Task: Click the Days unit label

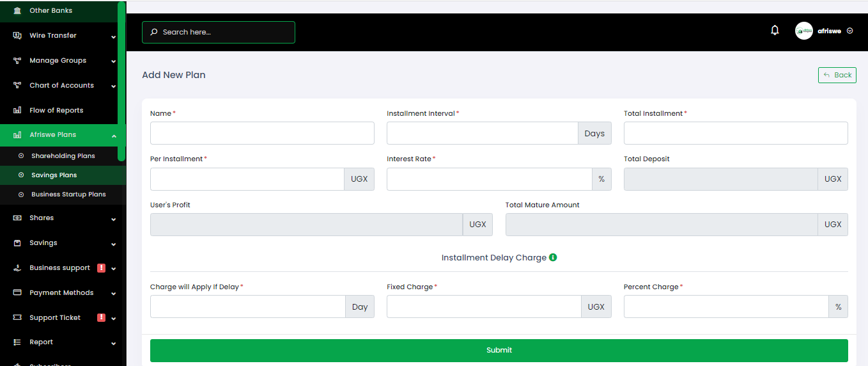Action: tap(594, 133)
